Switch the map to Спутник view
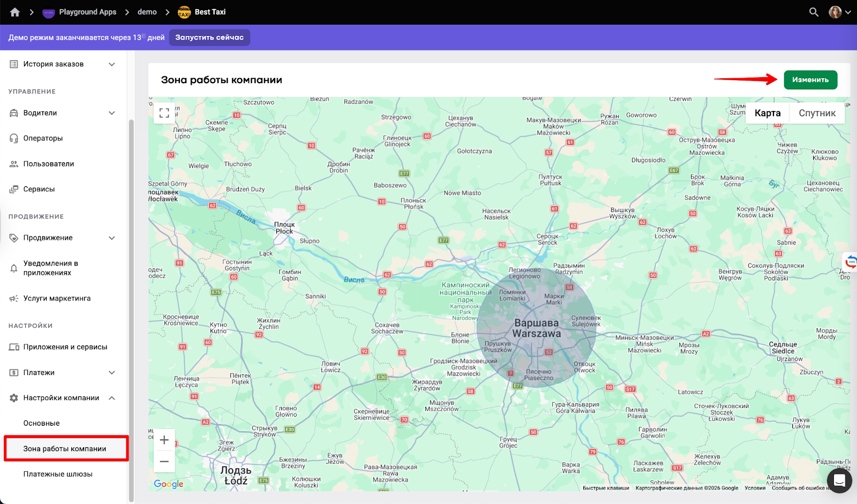Image resolution: width=857 pixels, height=504 pixels. (817, 113)
